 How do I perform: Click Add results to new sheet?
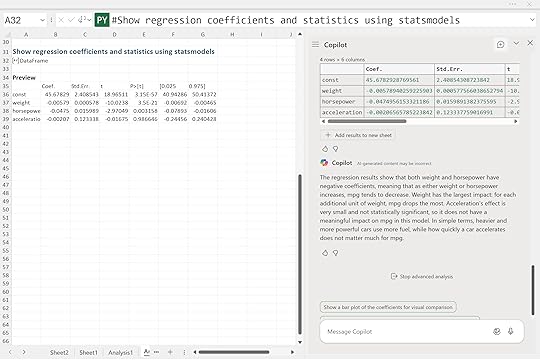[x=358, y=135]
